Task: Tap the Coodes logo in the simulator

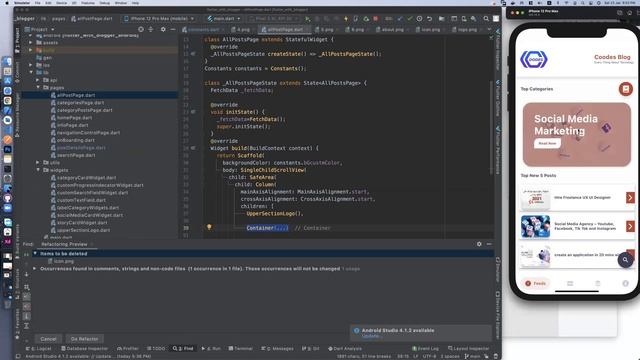Action: click(533, 60)
